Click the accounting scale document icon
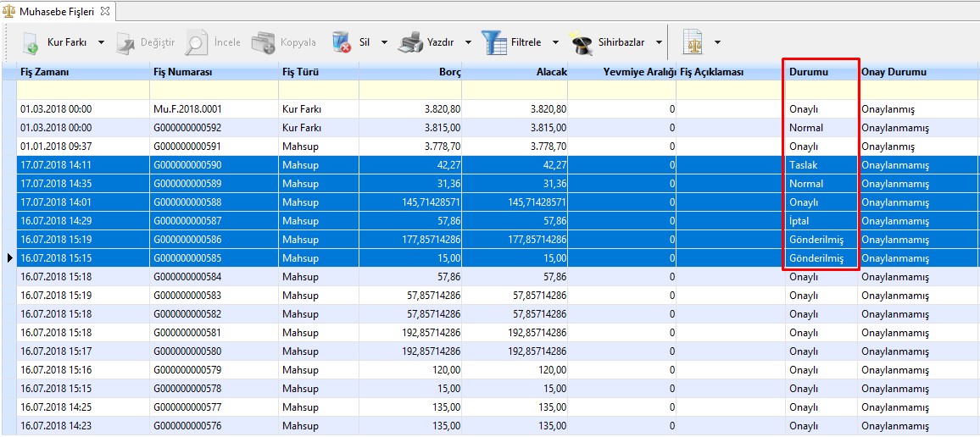 (693, 42)
